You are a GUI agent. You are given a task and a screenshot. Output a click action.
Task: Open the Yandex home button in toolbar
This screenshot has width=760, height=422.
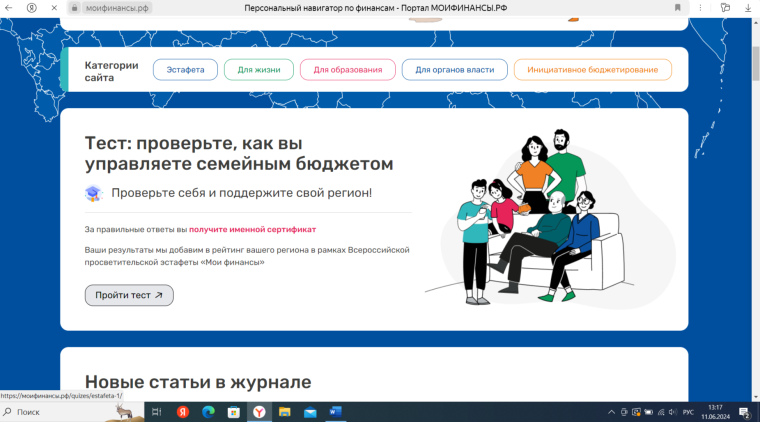point(32,8)
